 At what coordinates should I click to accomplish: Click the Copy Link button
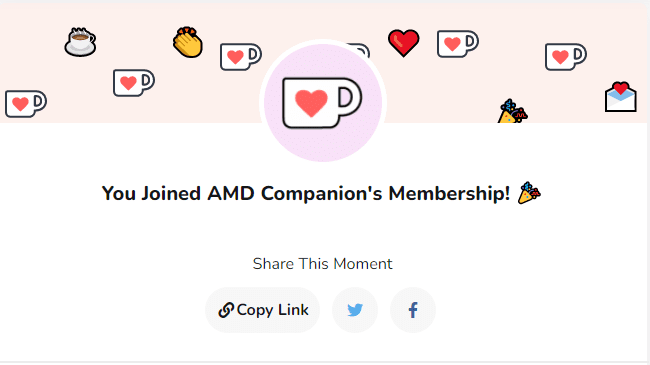pyautogui.click(x=262, y=310)
